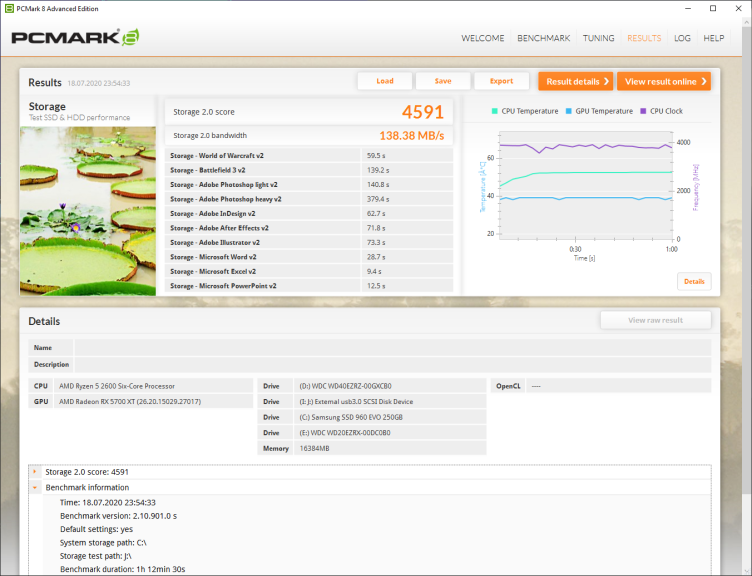Image resolution: width=752 pixels, height=576 pixels.
Task: Click the External usb3.0 SCSI Disk entry
Action: [390, 401]
